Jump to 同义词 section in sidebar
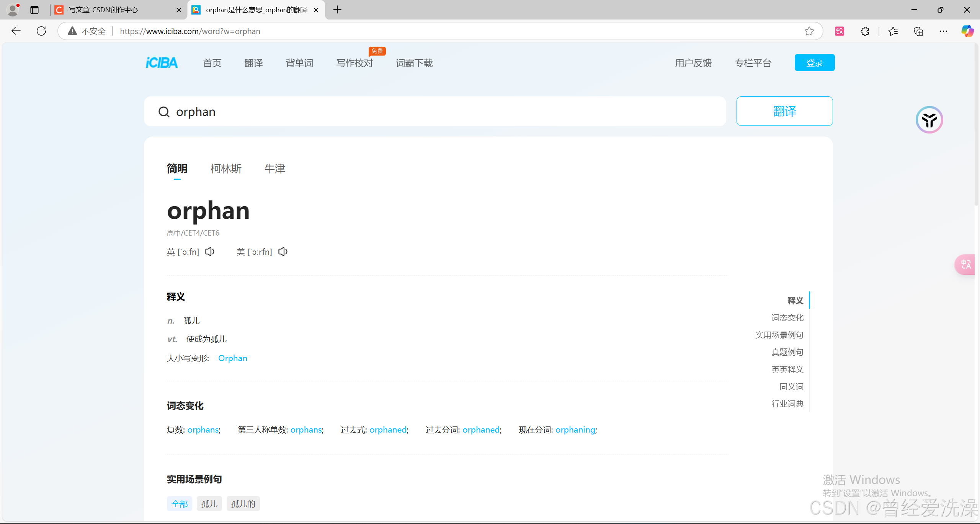 pos(791,386)
